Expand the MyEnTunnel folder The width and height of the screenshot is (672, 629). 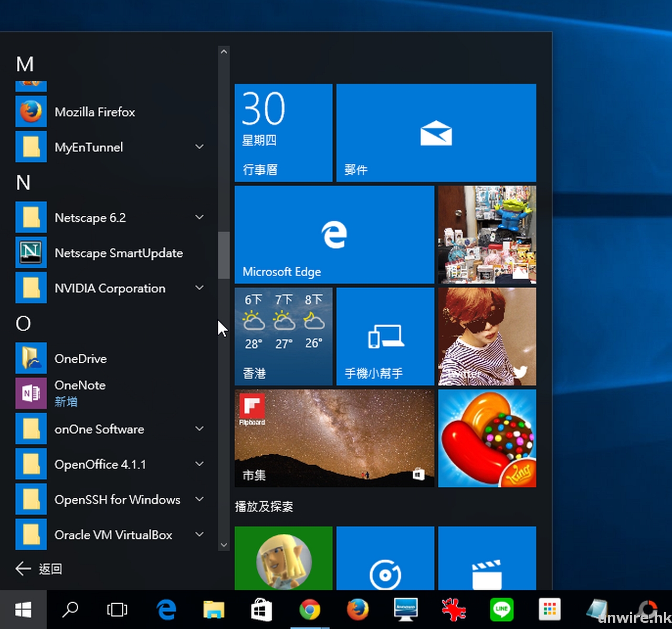pos(199,147)
